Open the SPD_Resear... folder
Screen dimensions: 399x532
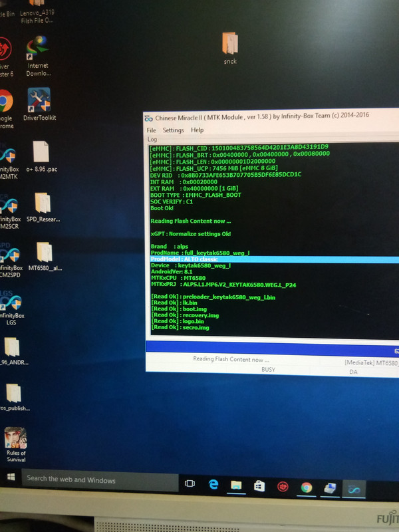(43, 207)
